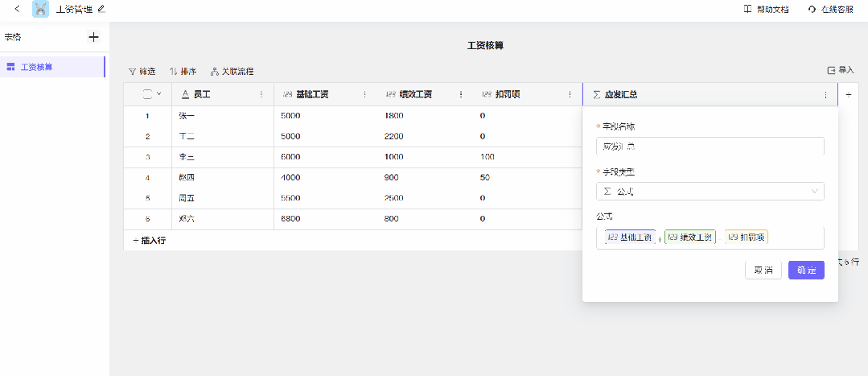Open the 应发汇总 column options menu
This screenshot has width=868, height=376.
(x=825, y=94)
